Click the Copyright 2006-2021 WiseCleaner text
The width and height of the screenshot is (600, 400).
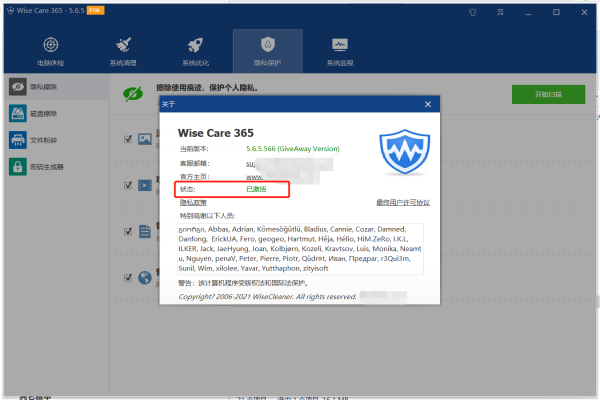(x=267, y=297)
